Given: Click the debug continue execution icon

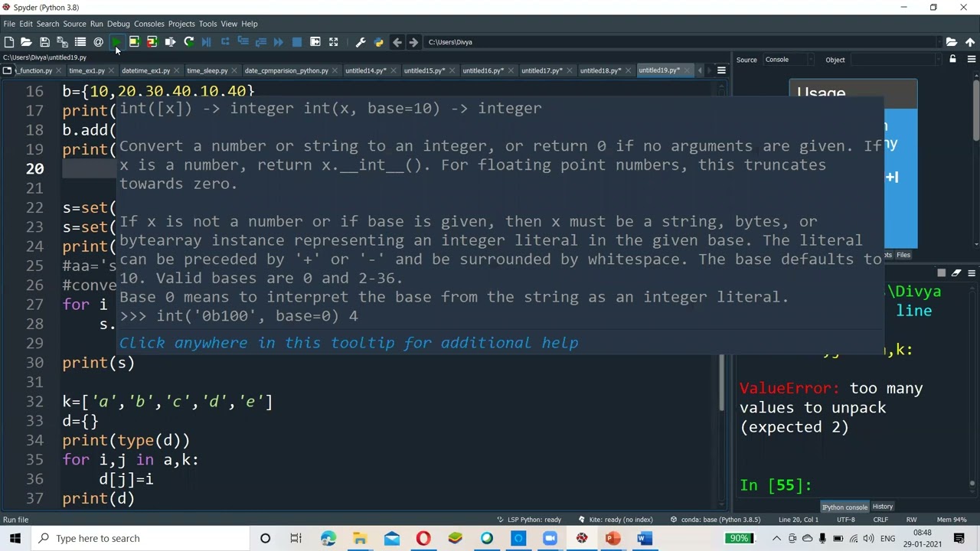Looking at the screenshot, I should tap(279, 42).
